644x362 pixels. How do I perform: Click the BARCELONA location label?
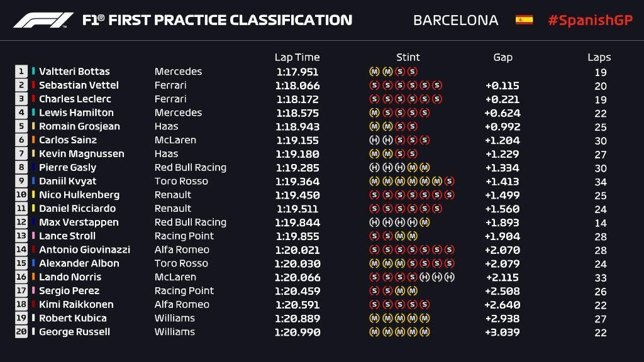(x=455, y=20)
